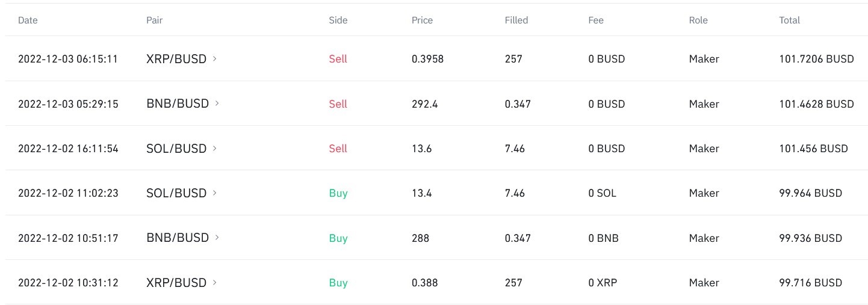Click the Sell label for SOL/BUSD row

click(x=338, y=148)
